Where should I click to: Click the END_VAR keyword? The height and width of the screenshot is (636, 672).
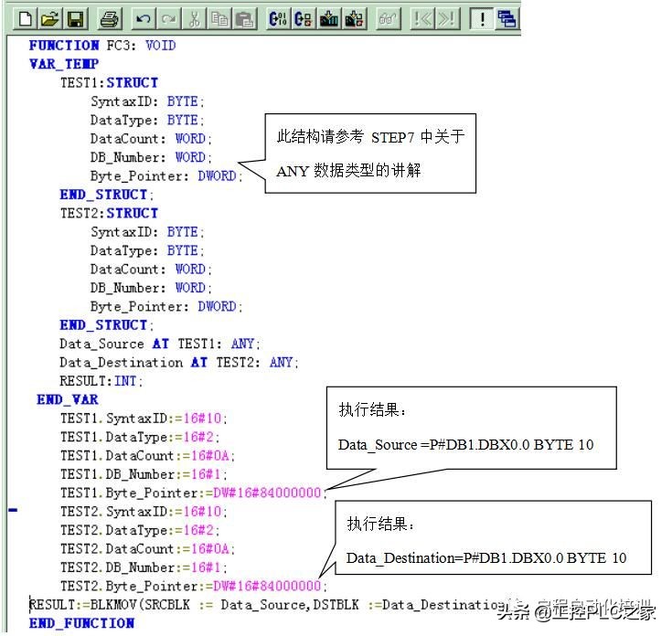click(x=68, y=400)
